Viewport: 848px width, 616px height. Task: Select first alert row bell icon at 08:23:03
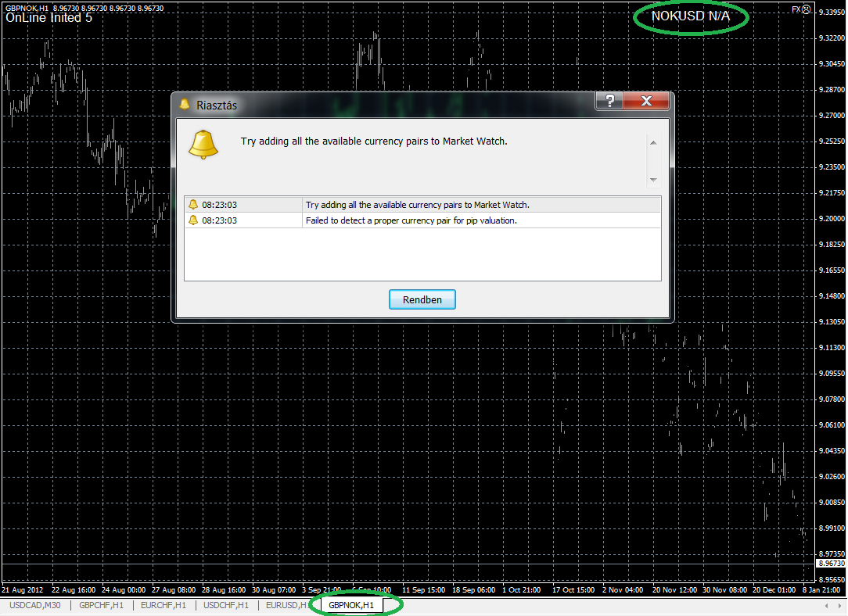coord(193,205)
